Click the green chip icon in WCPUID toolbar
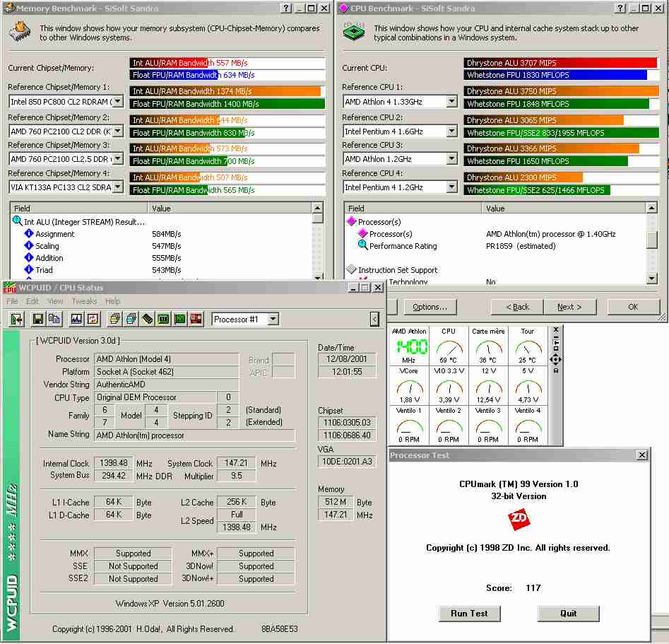 pyautogui.click(x=163, y=319)
